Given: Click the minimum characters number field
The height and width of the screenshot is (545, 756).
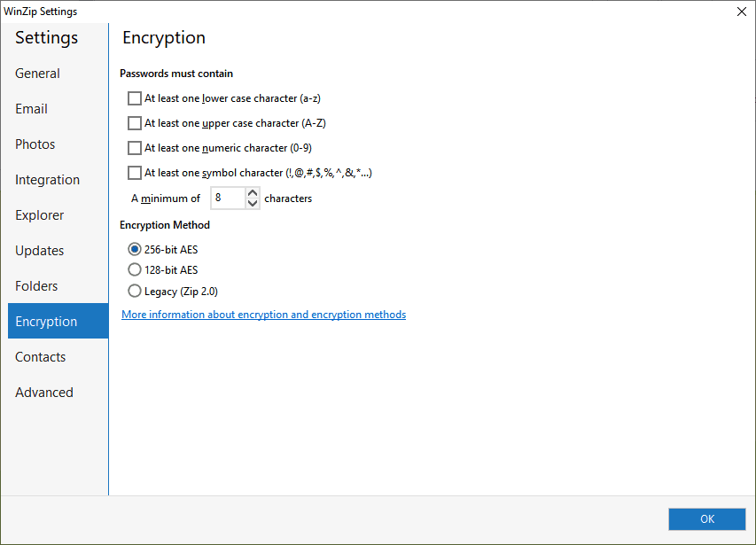Looking at the screenshot, I should [x=227, y=199].
